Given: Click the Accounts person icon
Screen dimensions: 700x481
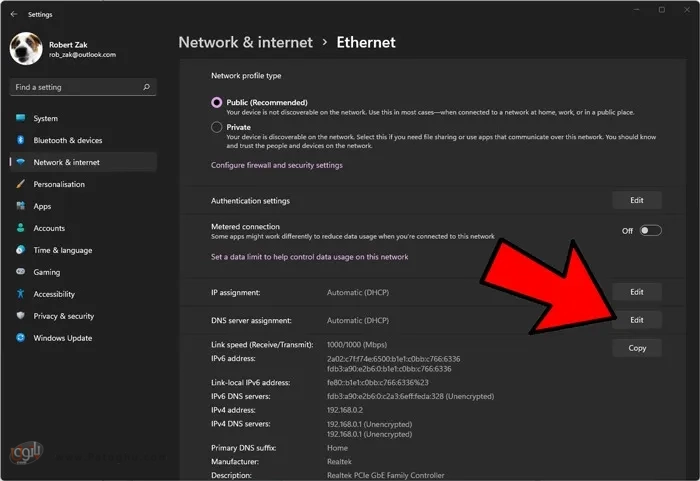Looking at the screenshot, I should coord(21,228).
